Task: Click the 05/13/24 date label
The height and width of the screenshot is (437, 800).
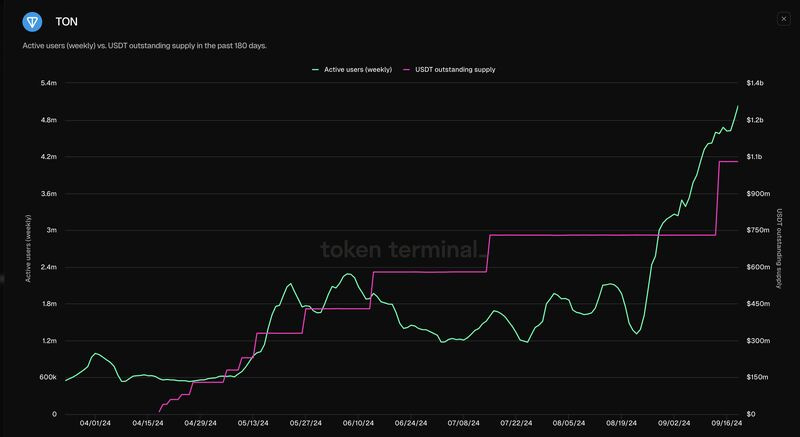Action: tap(254, 424)
